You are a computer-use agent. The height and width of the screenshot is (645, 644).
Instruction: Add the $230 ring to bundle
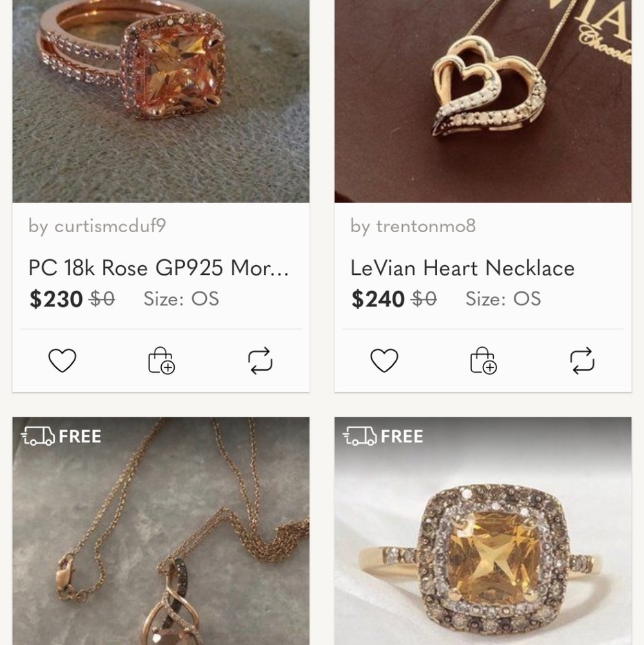pos(162,361)
